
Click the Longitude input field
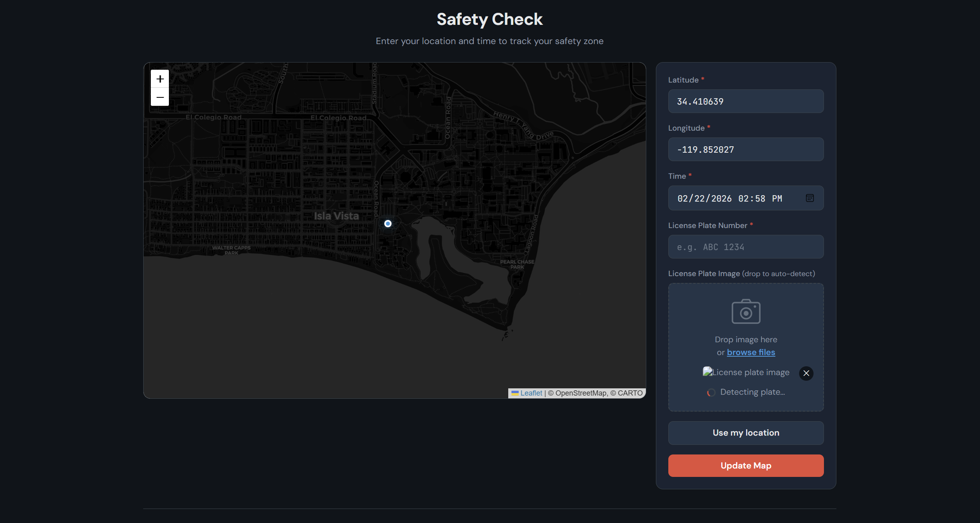[745, 149]
